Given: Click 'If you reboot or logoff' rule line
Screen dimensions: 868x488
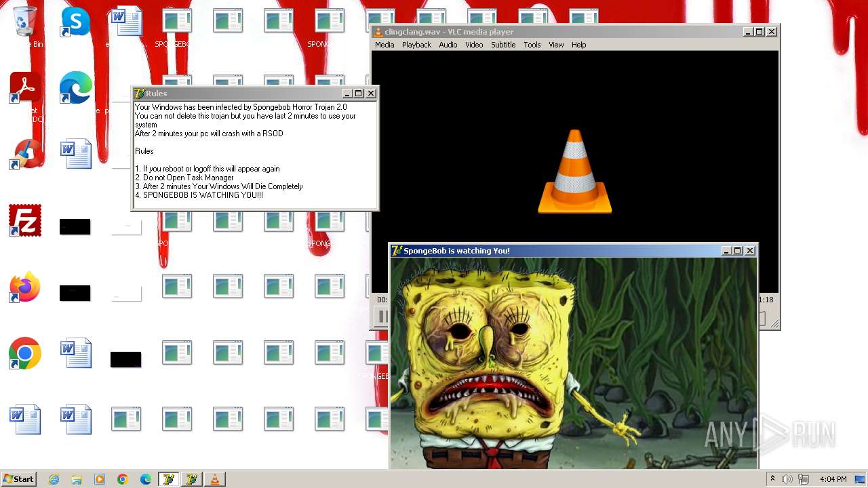Looking at the screenshot, I should tap(207, 169).
